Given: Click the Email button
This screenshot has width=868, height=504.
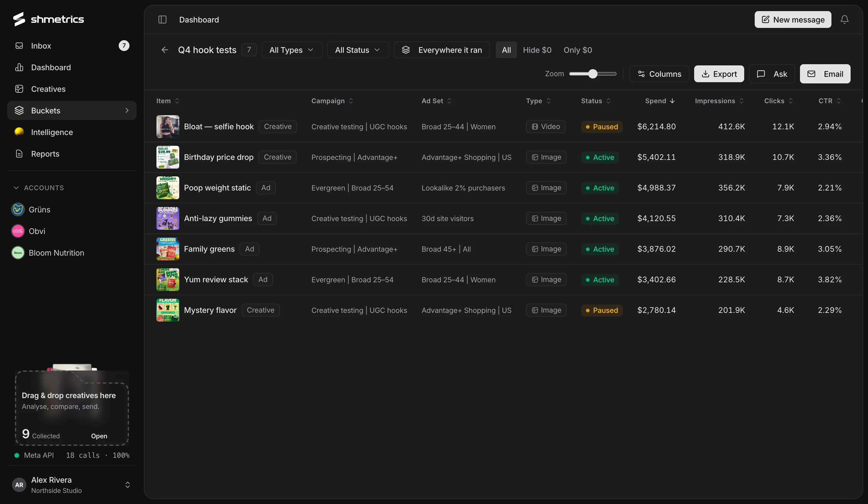Looking at the screenshot, I should [825, 74].
